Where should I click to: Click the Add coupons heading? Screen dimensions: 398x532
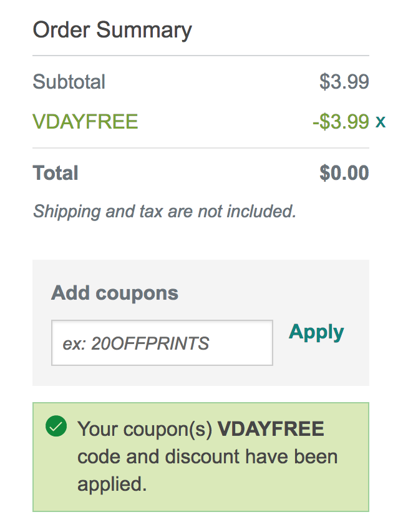pyautogui.click(x=115, y=293)
